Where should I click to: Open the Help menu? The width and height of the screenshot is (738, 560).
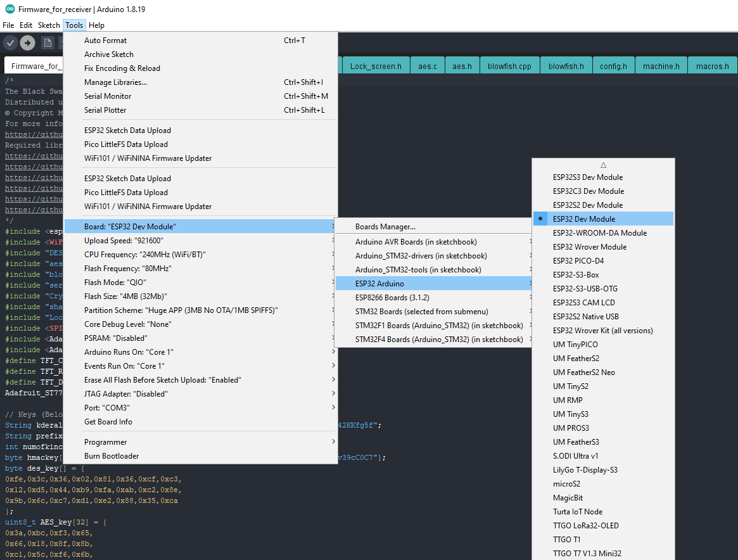pos(96,25)
